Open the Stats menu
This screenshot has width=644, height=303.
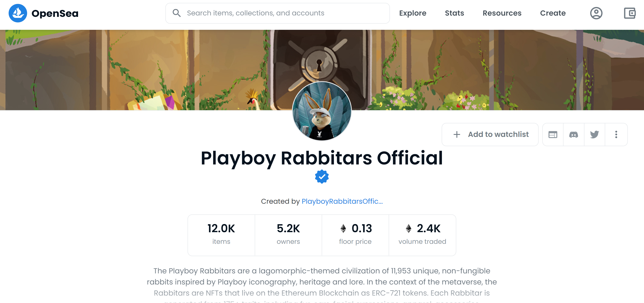pos(454,13)
